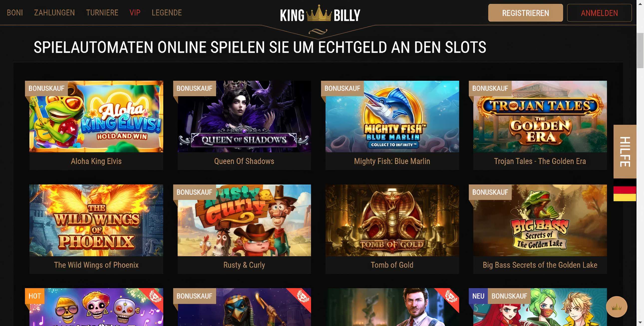
Task: Open the BONI menu item
Action: coord(15,12)
